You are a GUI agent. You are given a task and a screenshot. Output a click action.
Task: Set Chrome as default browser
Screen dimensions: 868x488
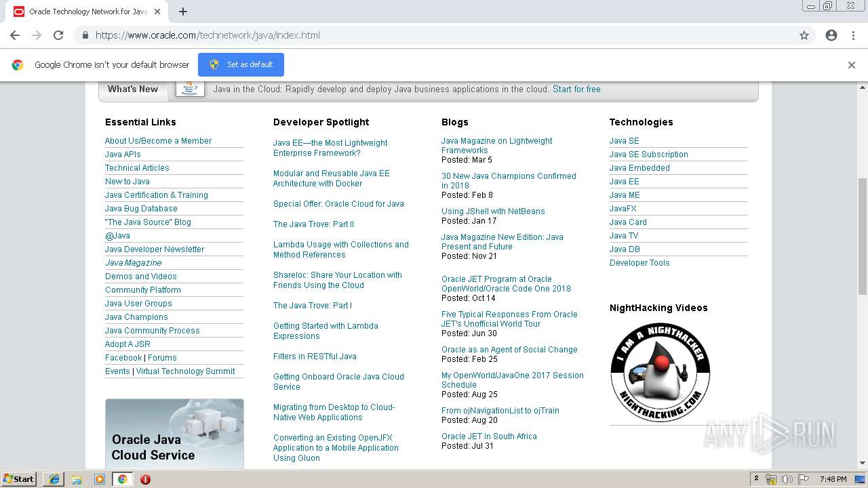pos(241,65)
